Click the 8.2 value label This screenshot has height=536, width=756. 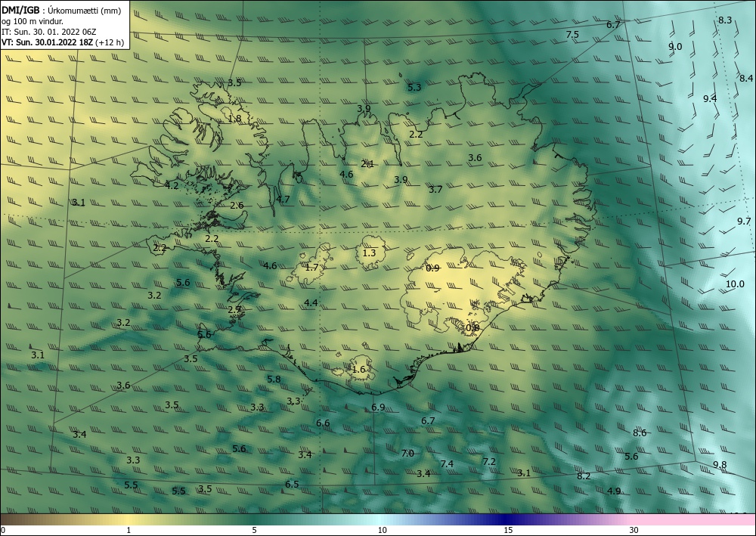(x=584, y=476)
